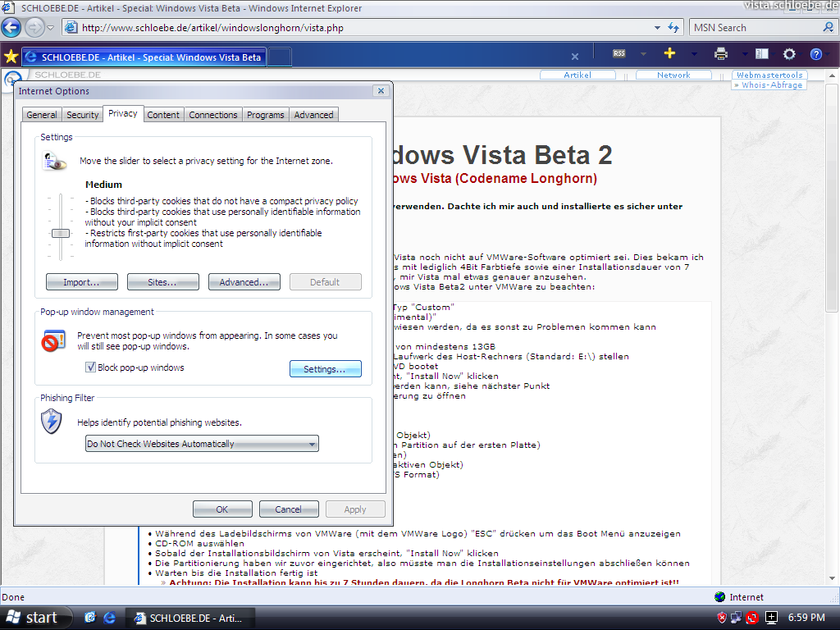Select the SCHLOEBE.DE browser tab
Image resolution: width=840 pixels, height=630 pixels.
point(144,57)
